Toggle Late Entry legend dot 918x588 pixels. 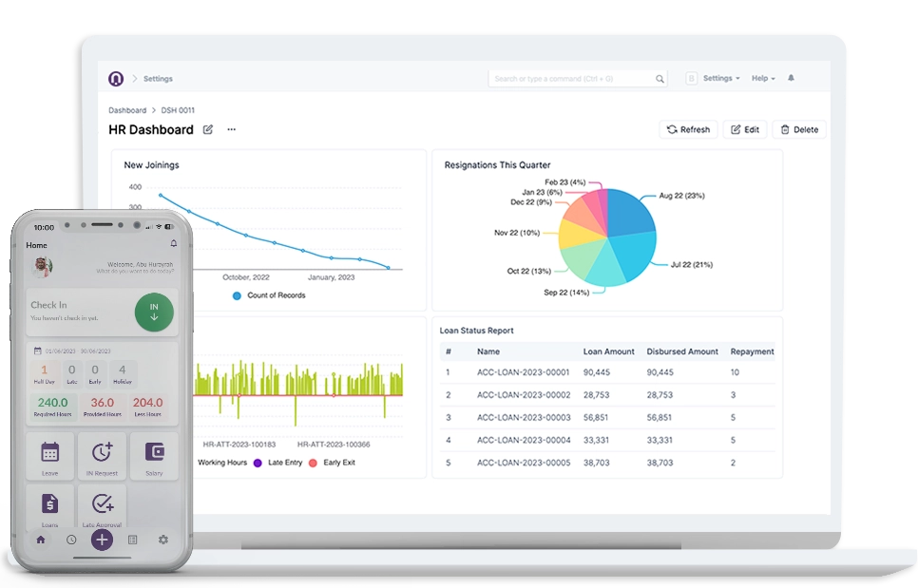pos(258,463)
